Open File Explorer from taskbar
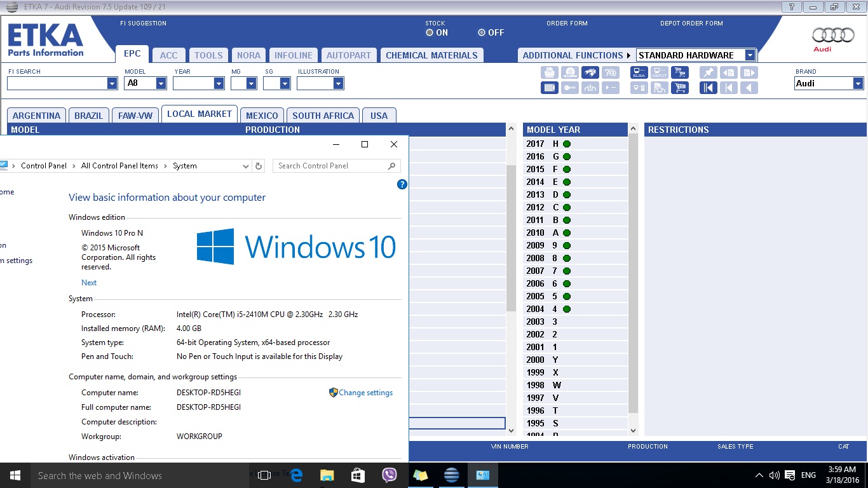Image resolution: width=868 pixels, height=488 pixels. [x=327, y=475]
